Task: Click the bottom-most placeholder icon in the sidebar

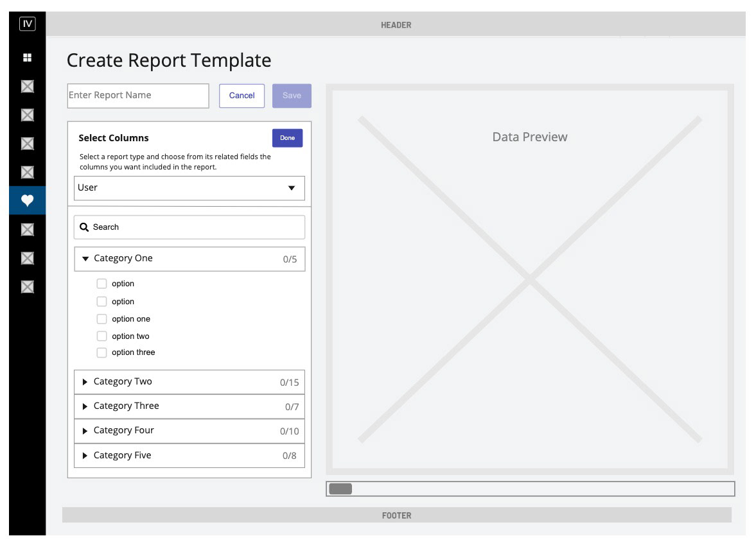Action: (28, 287)
